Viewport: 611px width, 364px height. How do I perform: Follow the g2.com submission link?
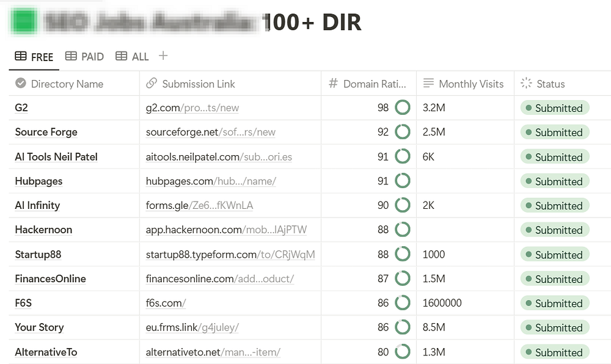click(x=192, y=108)
